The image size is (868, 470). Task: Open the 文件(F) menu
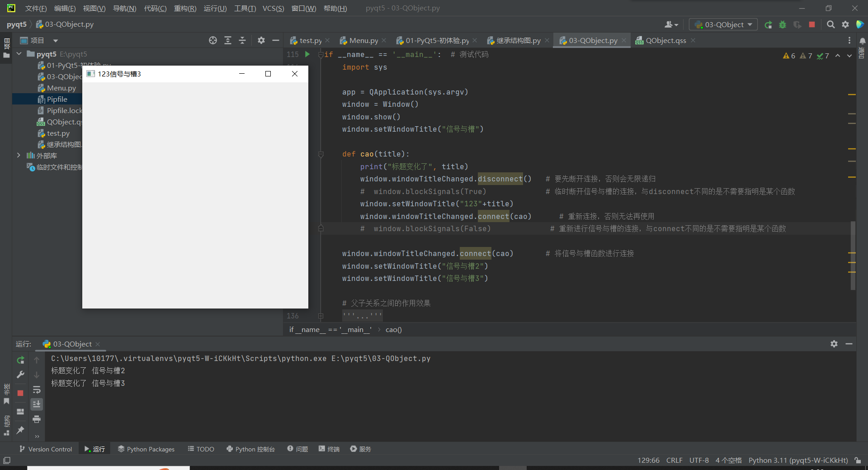pyautogui.click(x=36, y=8)
